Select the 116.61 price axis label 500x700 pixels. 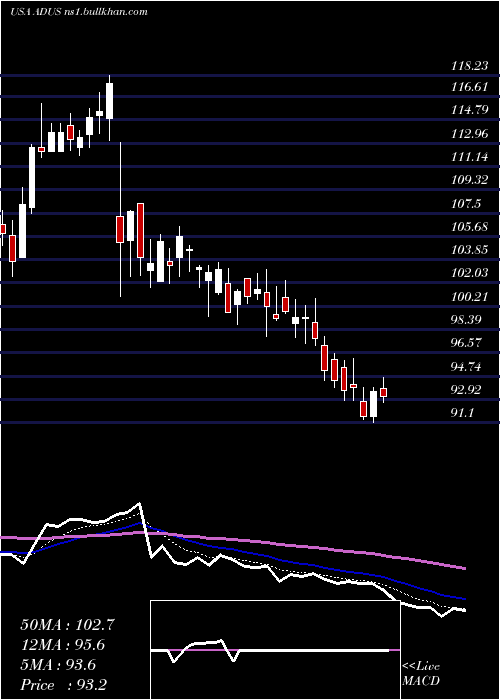coord(469,87)
